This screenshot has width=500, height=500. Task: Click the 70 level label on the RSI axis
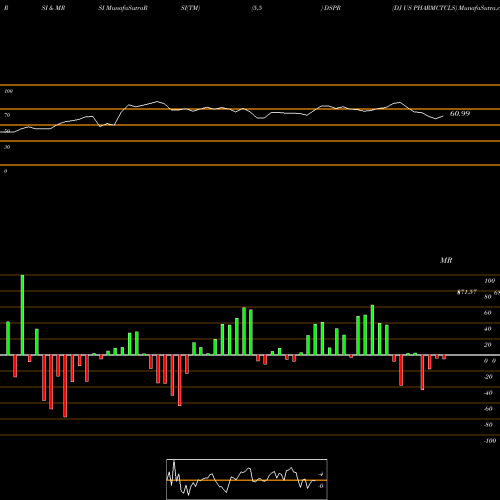click(7, 115)
